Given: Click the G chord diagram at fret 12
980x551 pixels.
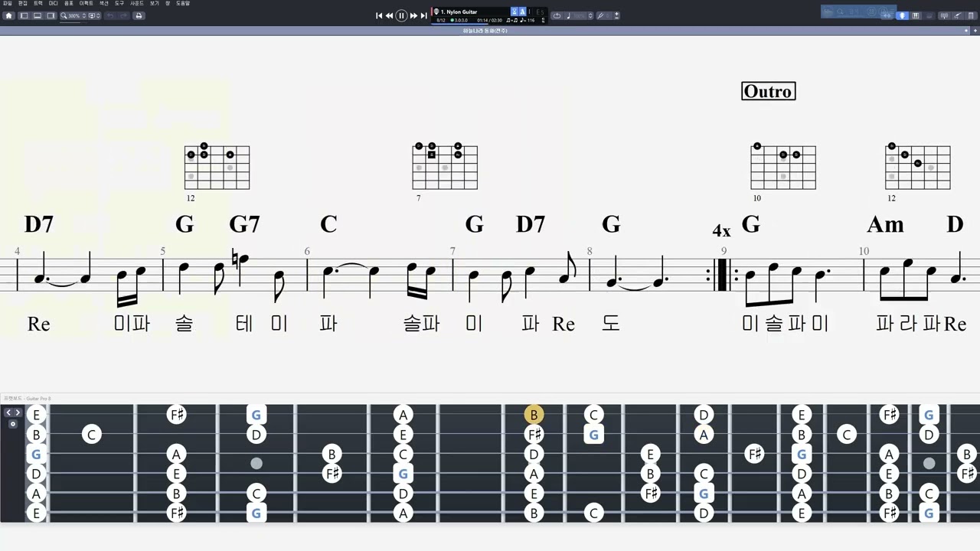Looking at the screenshot, I should tap(217, 167).
